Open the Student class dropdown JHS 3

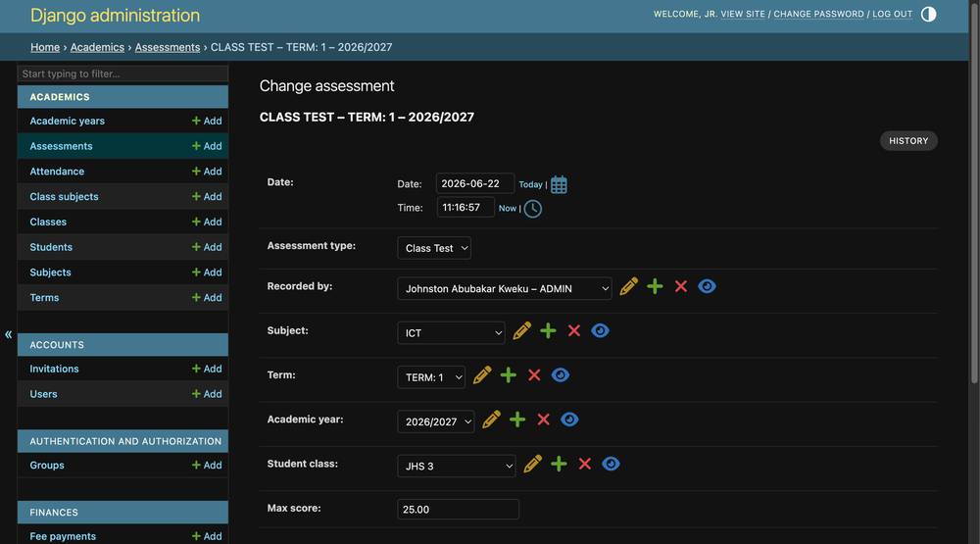pos(457,467)
